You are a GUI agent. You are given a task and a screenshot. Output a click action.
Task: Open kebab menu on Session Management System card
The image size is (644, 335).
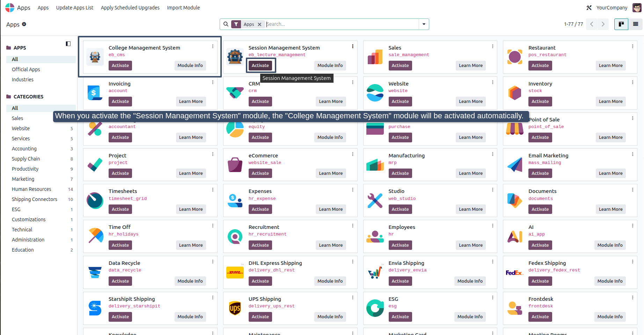click(x=353, y=46)
